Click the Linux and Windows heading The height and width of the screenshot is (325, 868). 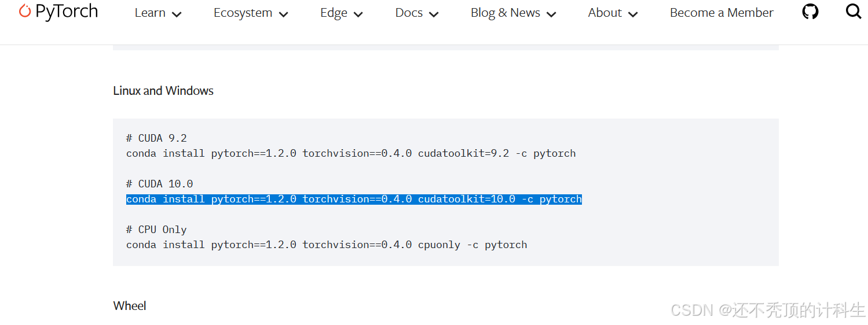[x=163, y=91]
